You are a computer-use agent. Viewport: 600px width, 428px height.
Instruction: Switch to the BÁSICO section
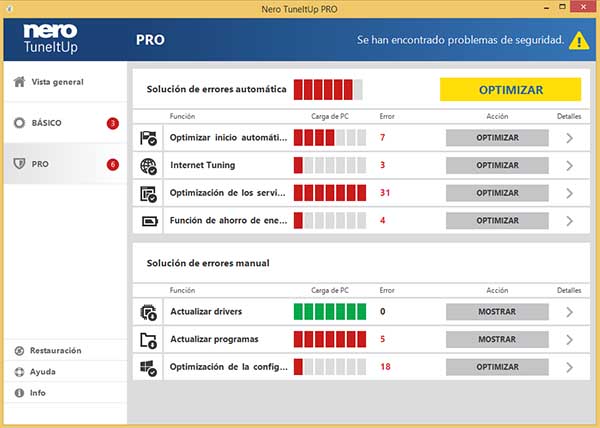65,123
